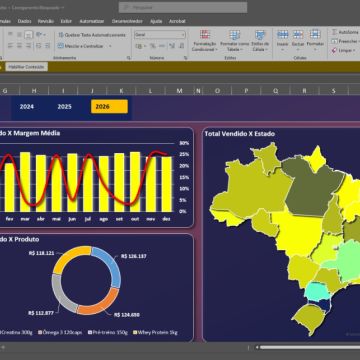Click the Preencher fill icon
The image size is (360, 360).
pos(334,41)
